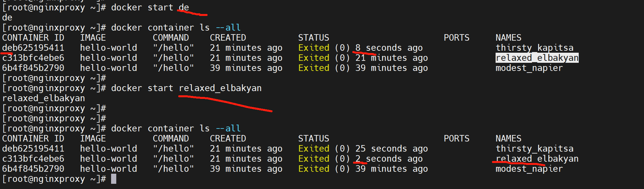Click the underlined relaxed_elbakyan name in the second table
The width and height of the screenshot is (644, 189).
[537, 159]
